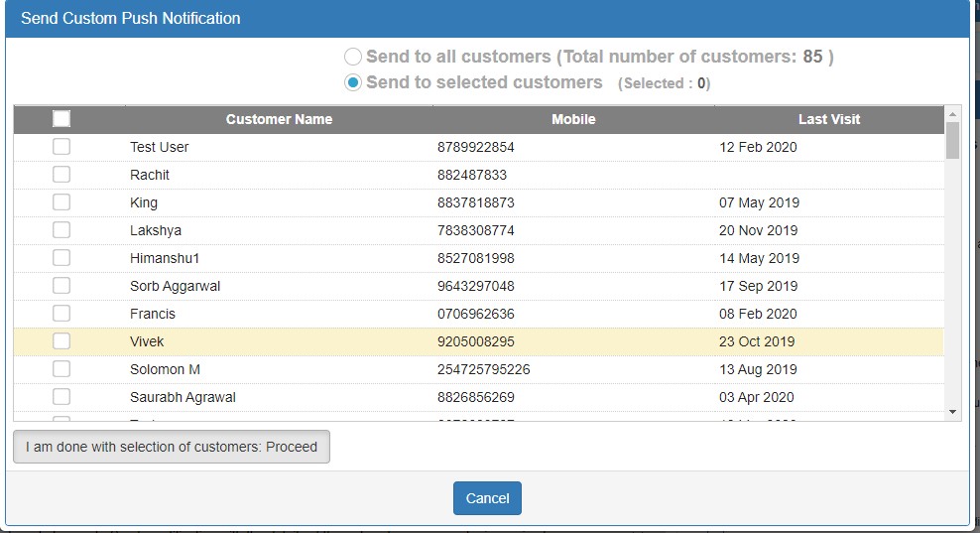The width and height of the screenshot is (980, 533).
Task: Click mobile number 8789922854
Action: [476, 147]
